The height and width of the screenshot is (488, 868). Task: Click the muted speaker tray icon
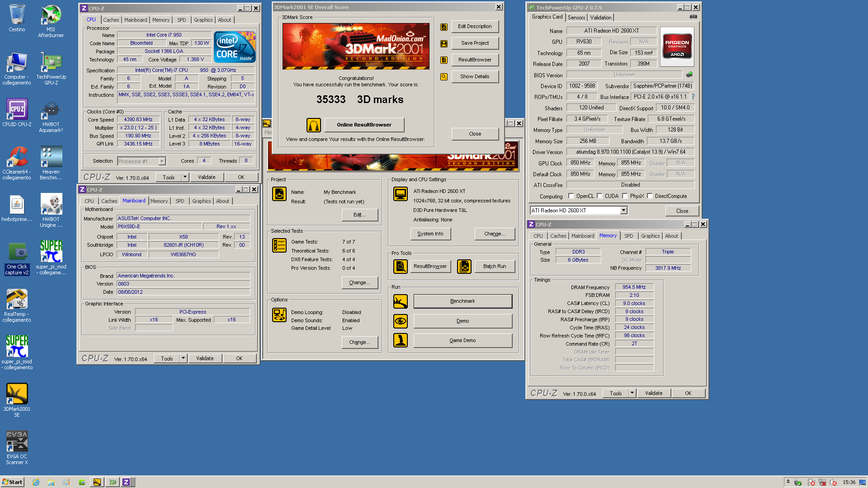coord(833,482)
